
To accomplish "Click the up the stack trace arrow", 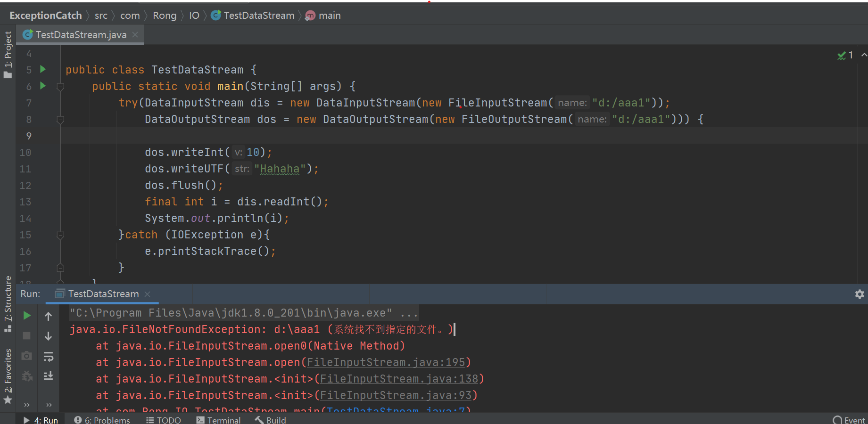I will 48,316.
